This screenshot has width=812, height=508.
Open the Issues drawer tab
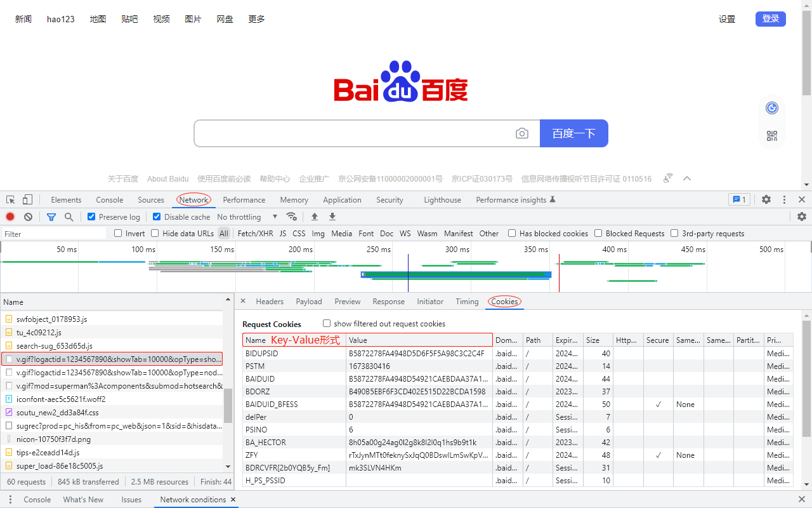(131, 500)
